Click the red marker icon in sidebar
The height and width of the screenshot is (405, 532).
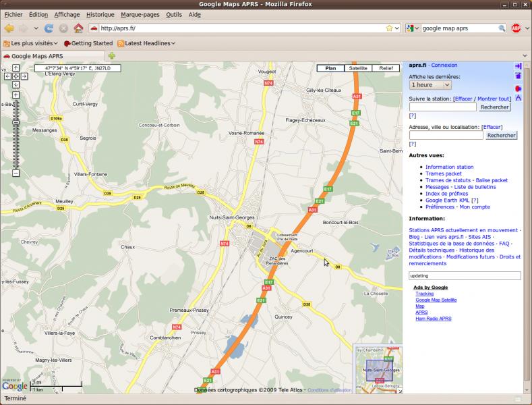click(x=518, y=88)
